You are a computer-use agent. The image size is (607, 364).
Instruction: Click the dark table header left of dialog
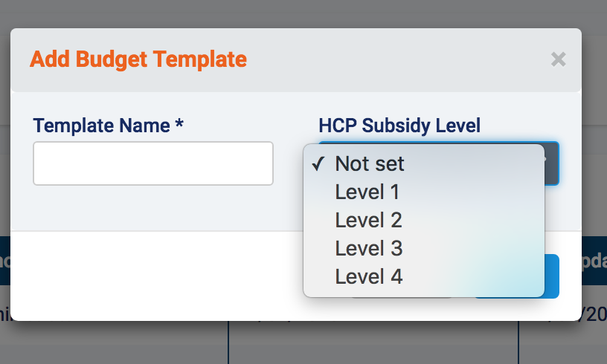point(4,260)
